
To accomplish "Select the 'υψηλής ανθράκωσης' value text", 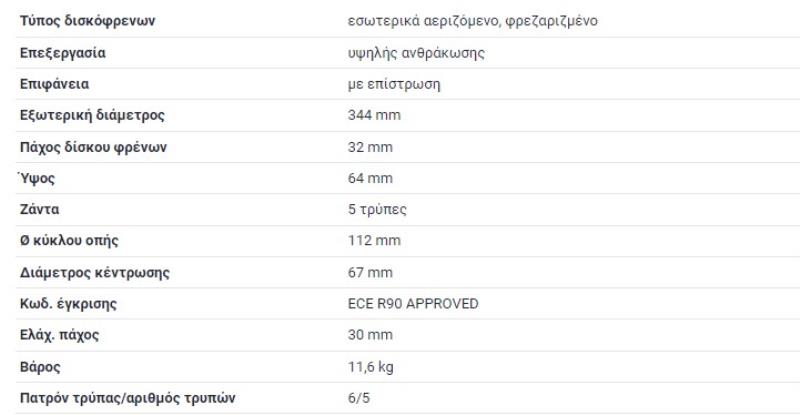I will point(416,53).
